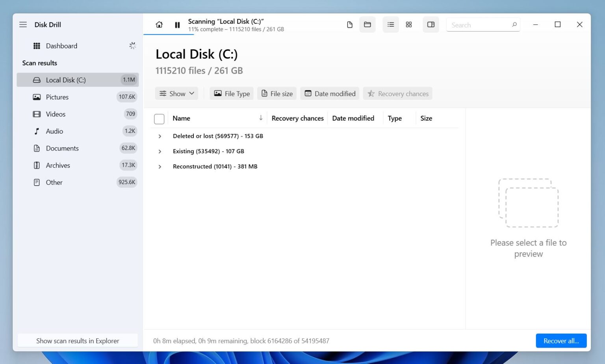Viewport: 605px width, 364px height.
Task: Click the Archives category icon
Action: 36,165
